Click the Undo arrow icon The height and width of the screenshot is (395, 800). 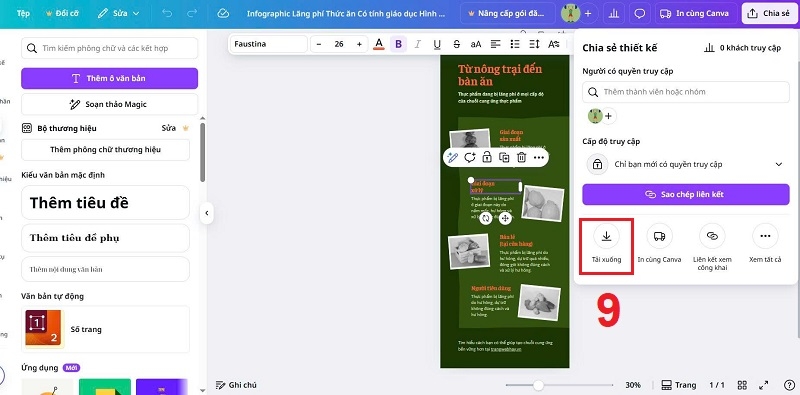click(x=167, y=14)
